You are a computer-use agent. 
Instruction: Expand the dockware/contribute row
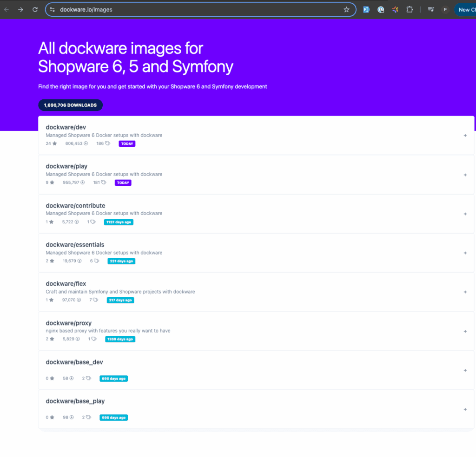pyautogui.click(x=465, y=214)
